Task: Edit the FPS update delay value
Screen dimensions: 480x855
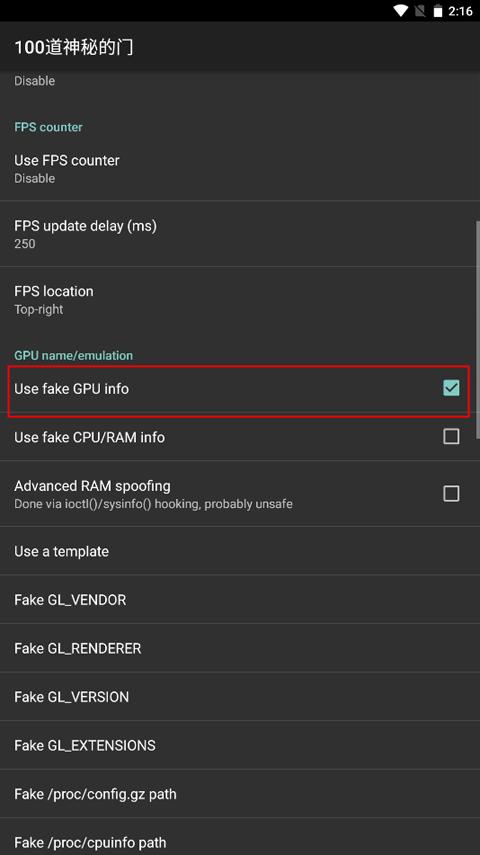Action: click(240, 234)
